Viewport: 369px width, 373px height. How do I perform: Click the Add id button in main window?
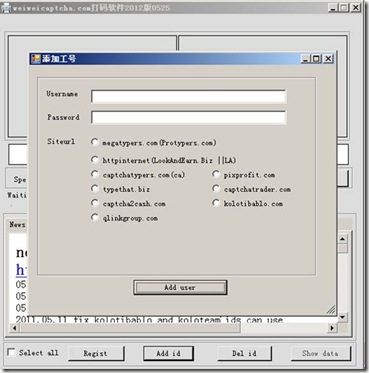point(168,353)
